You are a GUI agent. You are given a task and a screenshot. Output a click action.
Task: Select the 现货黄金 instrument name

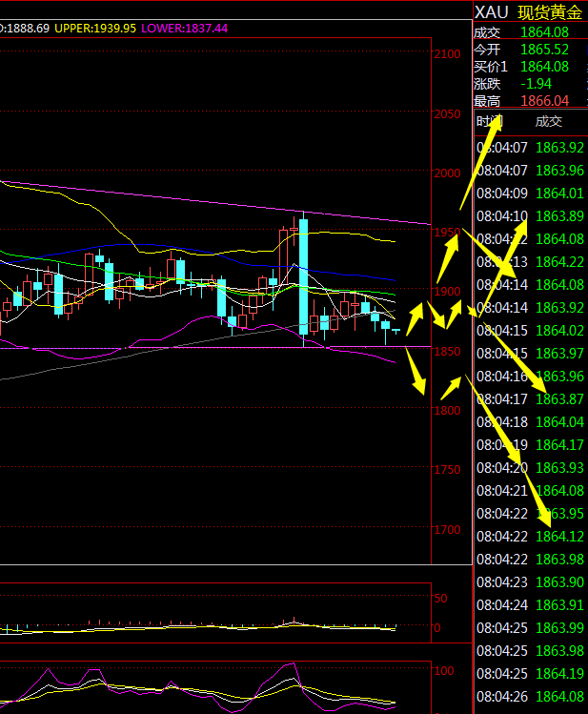(550, 12)
